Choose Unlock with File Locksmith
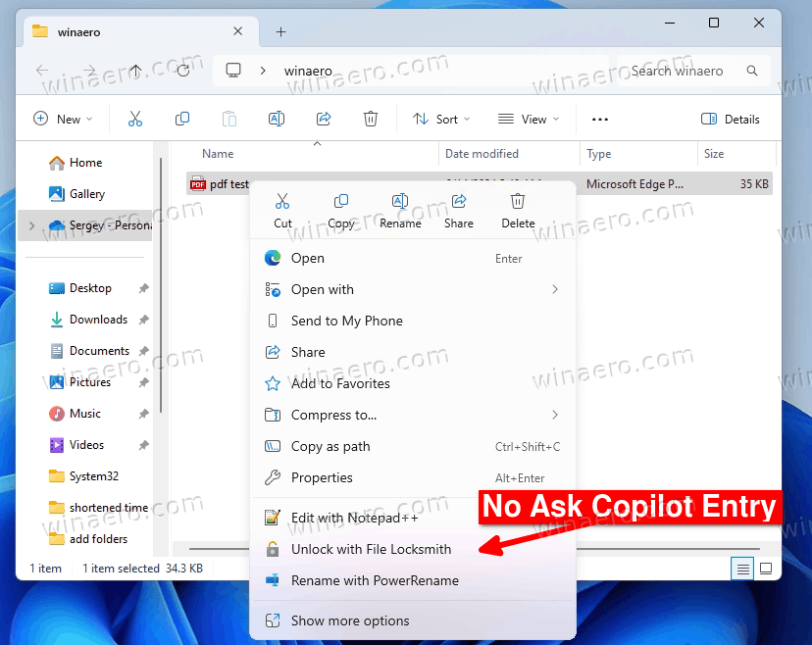The height and width of the screenshot is (645, 812). (413, 549)
